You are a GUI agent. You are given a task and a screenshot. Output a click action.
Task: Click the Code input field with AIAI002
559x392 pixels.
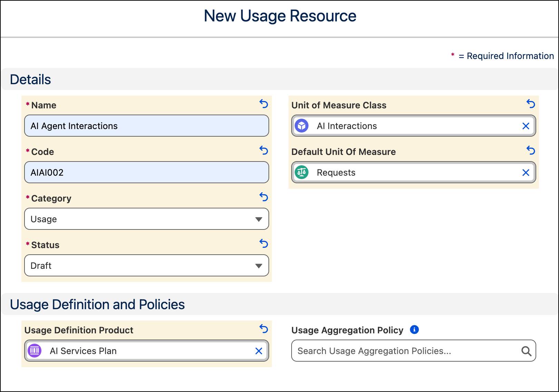[147, 172]
